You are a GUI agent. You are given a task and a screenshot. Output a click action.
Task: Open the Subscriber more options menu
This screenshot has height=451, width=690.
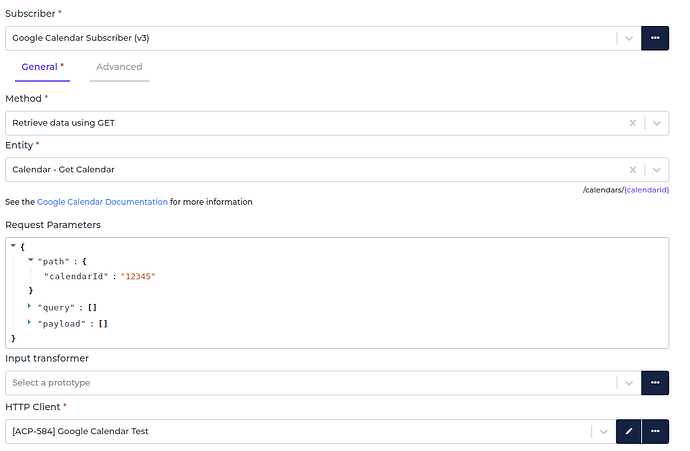click(655, 38)
